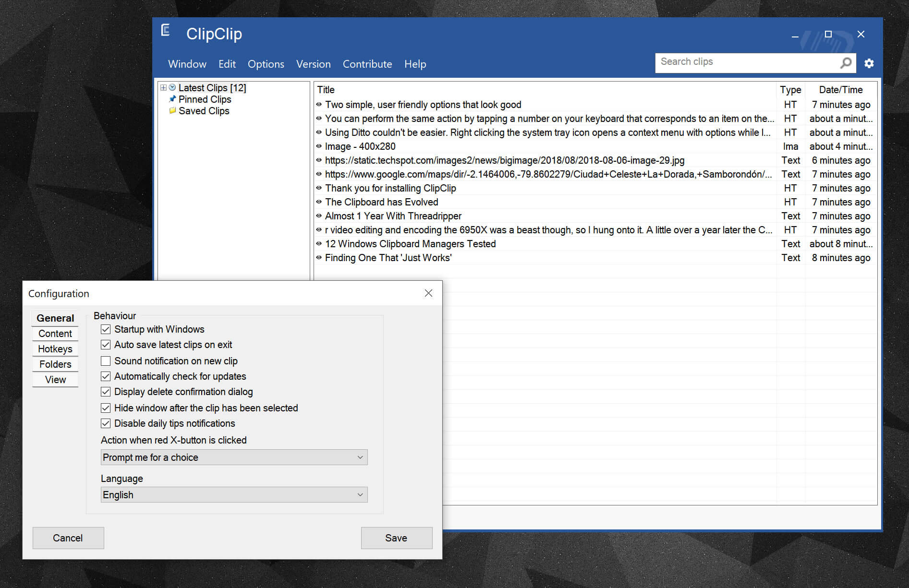Open the Contribute menu

(x=367, y=64)
